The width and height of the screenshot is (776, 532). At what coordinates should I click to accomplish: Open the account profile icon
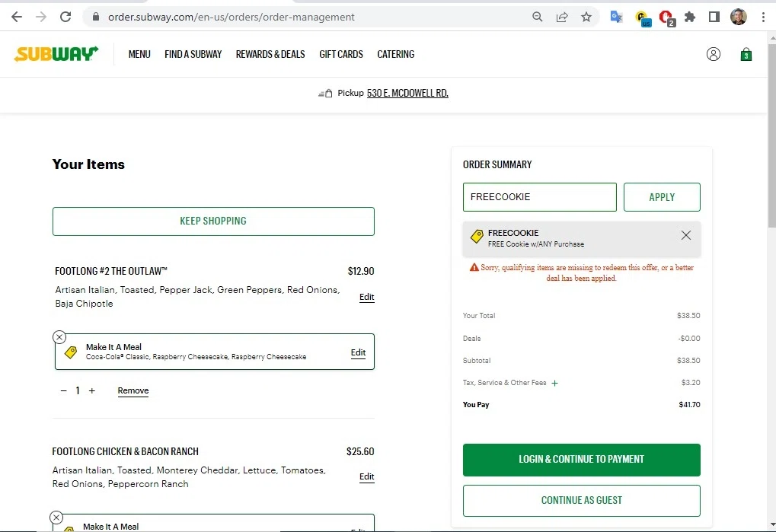713,54
